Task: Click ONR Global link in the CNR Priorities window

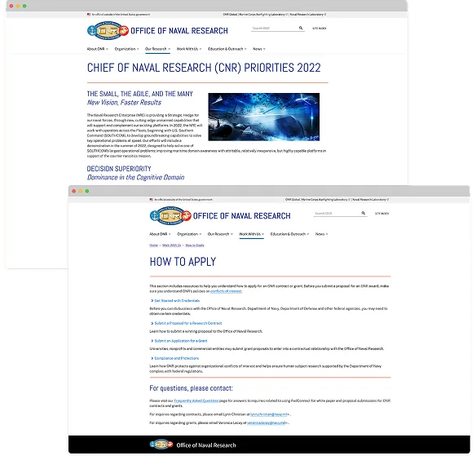Action: click(x=230, y=15)
